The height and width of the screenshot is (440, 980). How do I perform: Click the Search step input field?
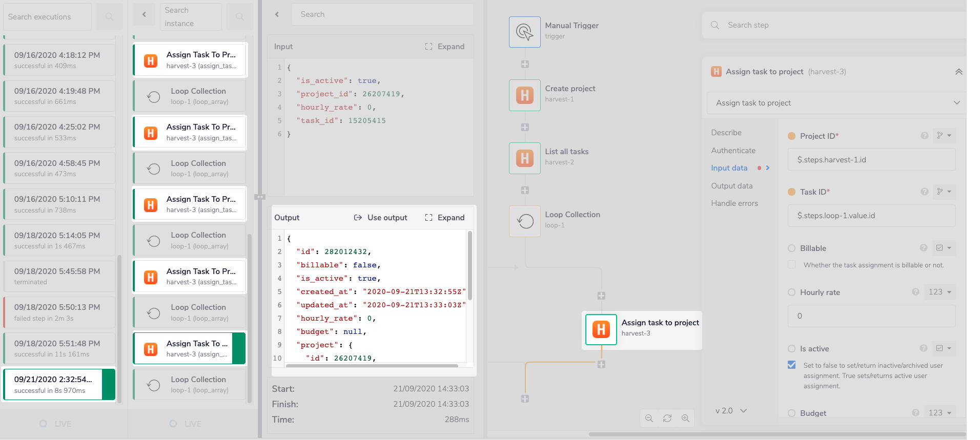841,25
